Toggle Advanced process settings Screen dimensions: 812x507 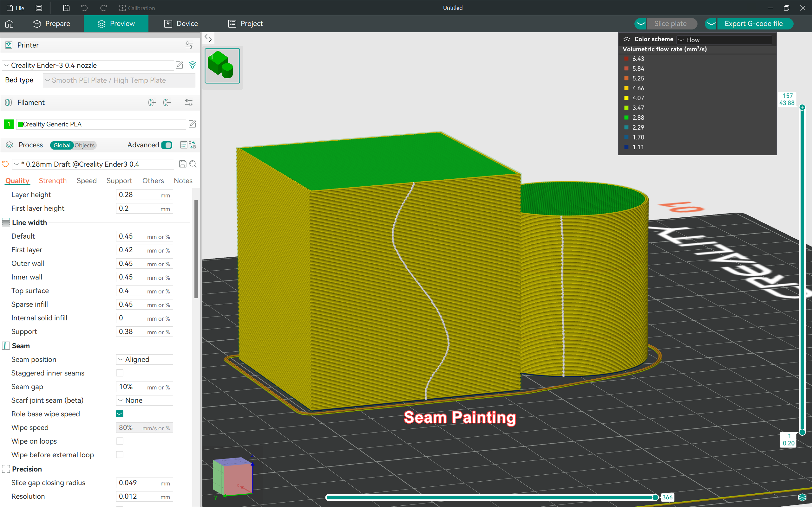167,145
